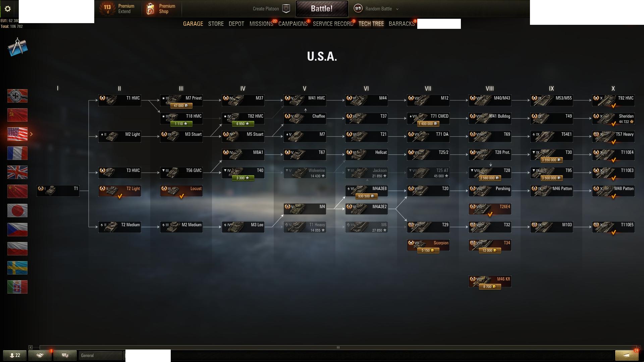Image resolution: width=644 pixels, height=362 pixels.
Task: Select the France nation flag
Action: point(17,153)
